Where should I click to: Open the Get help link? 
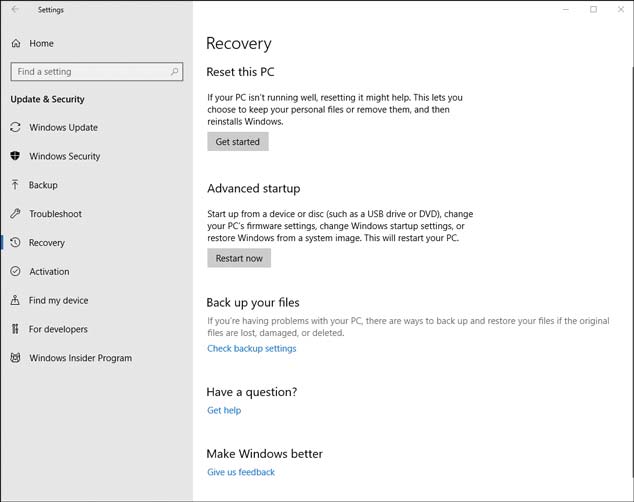tap(224, 410)
